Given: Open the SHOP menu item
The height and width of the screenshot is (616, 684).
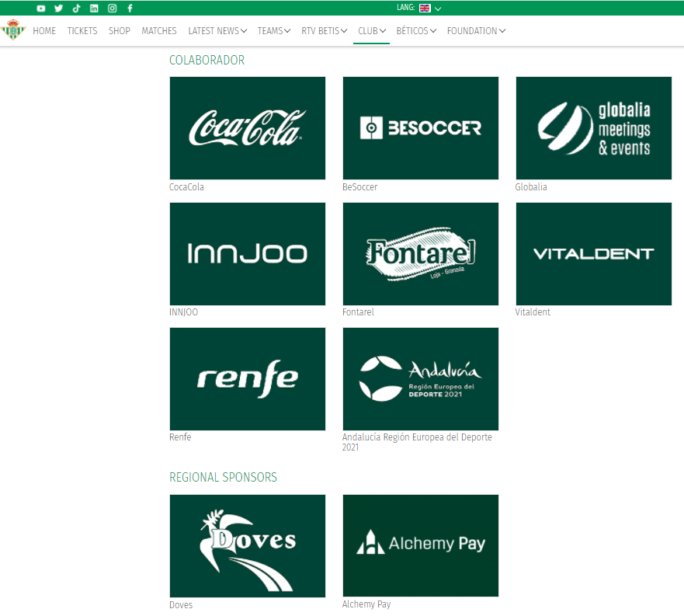Looking at the screenshot, I should (120, 31).
